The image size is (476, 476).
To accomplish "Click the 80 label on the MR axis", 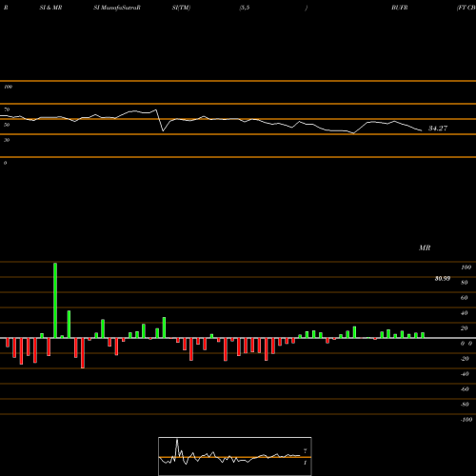I will click(465, 283).
